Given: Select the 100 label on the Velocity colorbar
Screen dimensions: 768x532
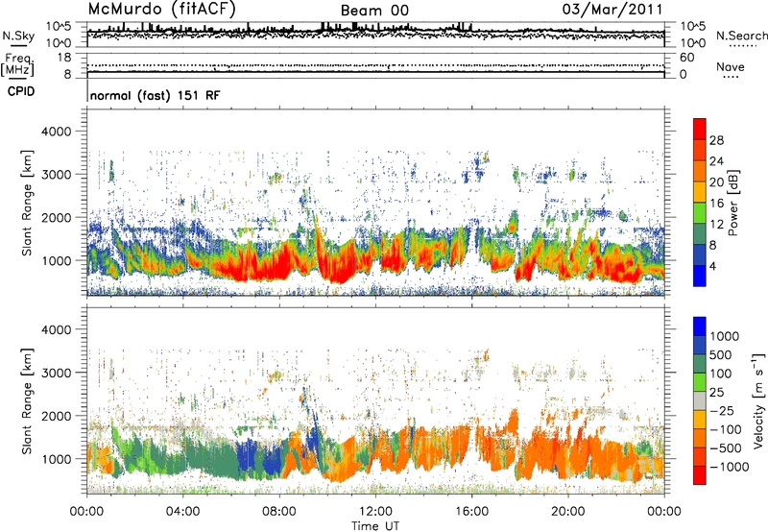Looking at the screenshot, I should click(x=721, y=374).
